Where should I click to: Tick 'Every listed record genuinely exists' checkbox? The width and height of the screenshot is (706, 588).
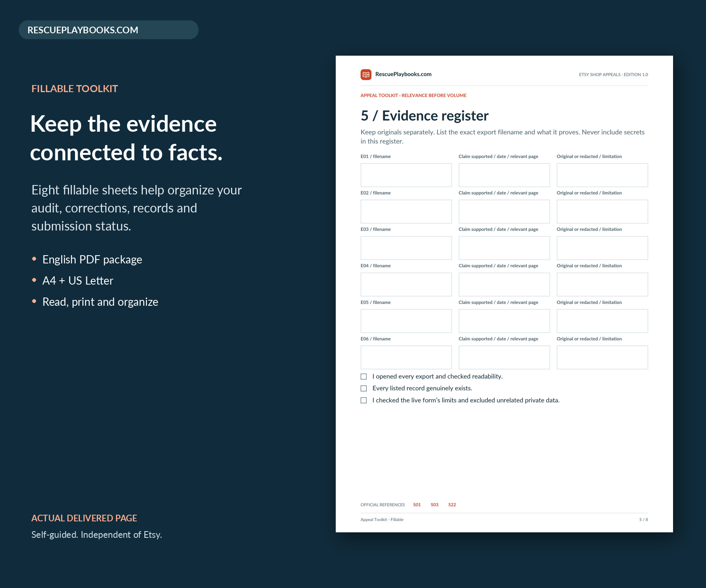pyautogui.click(x=364, y=388)
